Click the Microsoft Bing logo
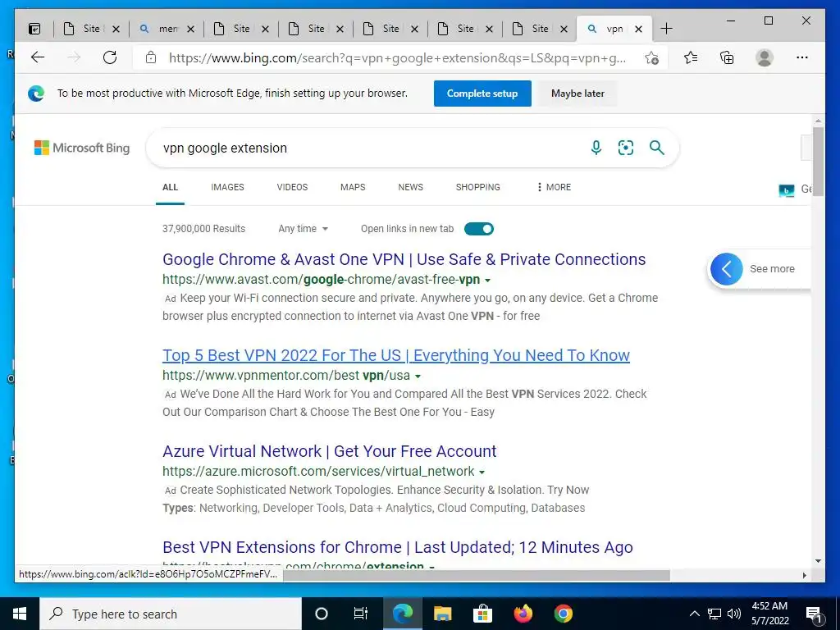The image size is (840, 630). (x=82, y=148)
